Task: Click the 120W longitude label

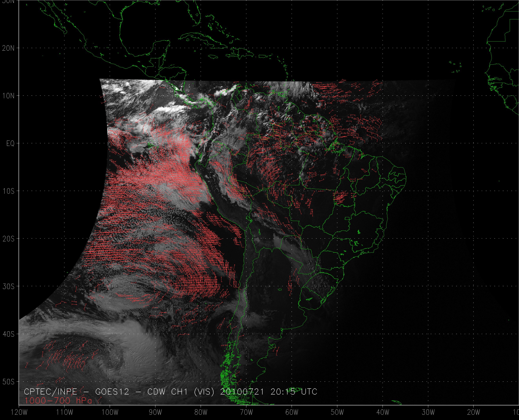Action: (x=19, y=412)
